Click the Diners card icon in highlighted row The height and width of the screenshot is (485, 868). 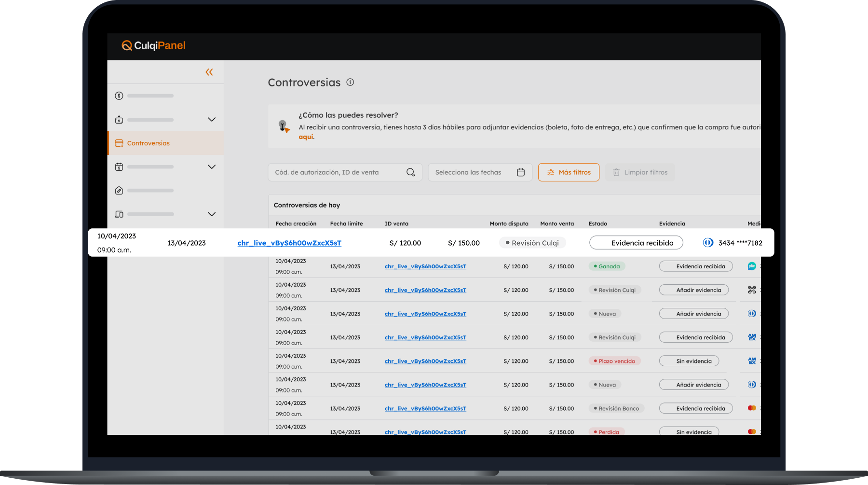point(708,243)
